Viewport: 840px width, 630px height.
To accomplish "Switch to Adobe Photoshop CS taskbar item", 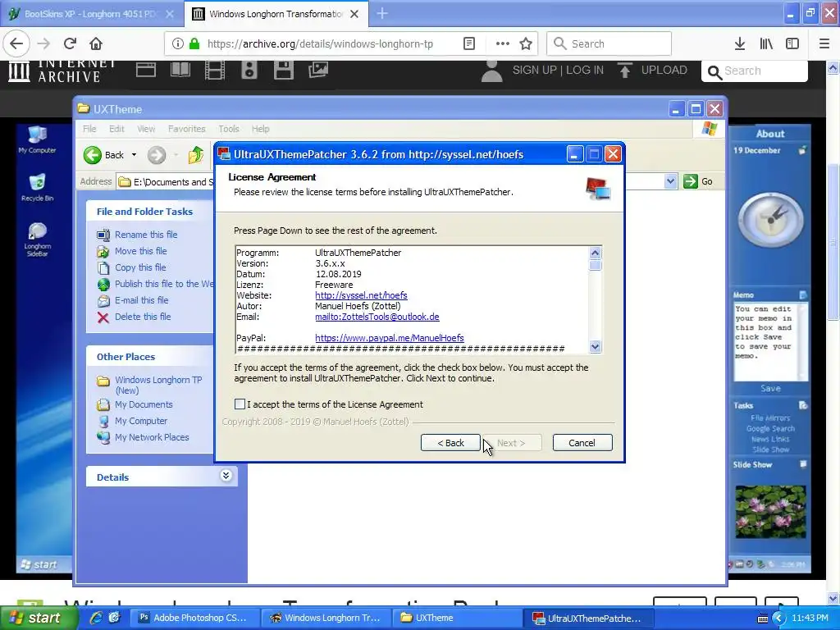I will tap(195, 618).
